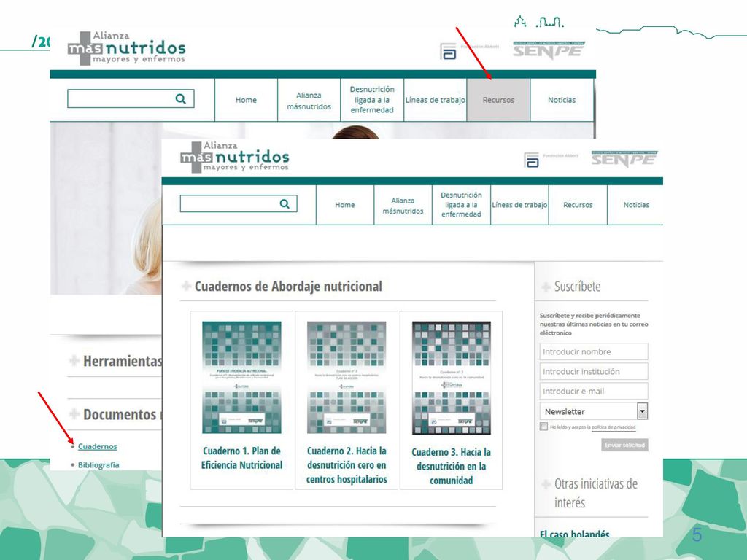
Task: Click the search field in the back window
Action: 131,98
